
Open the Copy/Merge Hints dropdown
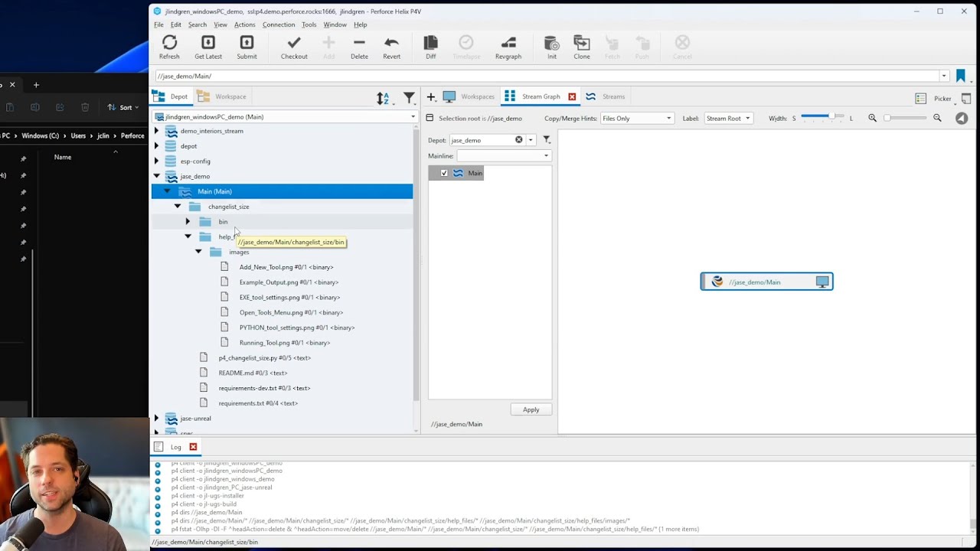coord(637,119)
